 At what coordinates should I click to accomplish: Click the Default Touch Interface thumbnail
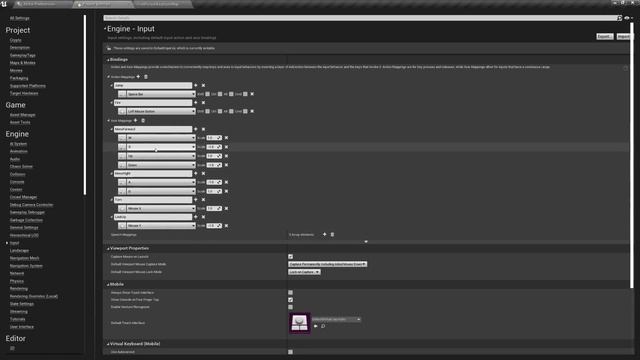300,323
